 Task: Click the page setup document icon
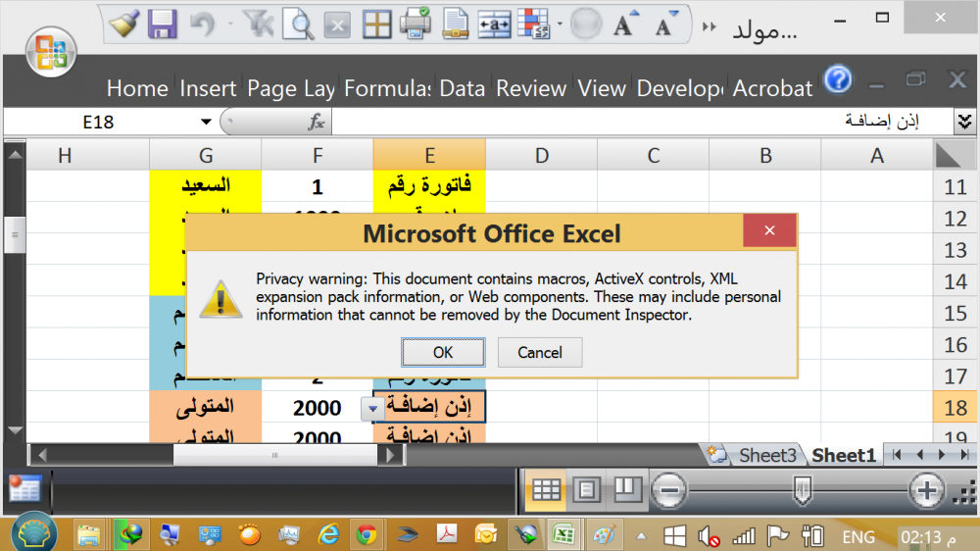[x=456, y=25]
